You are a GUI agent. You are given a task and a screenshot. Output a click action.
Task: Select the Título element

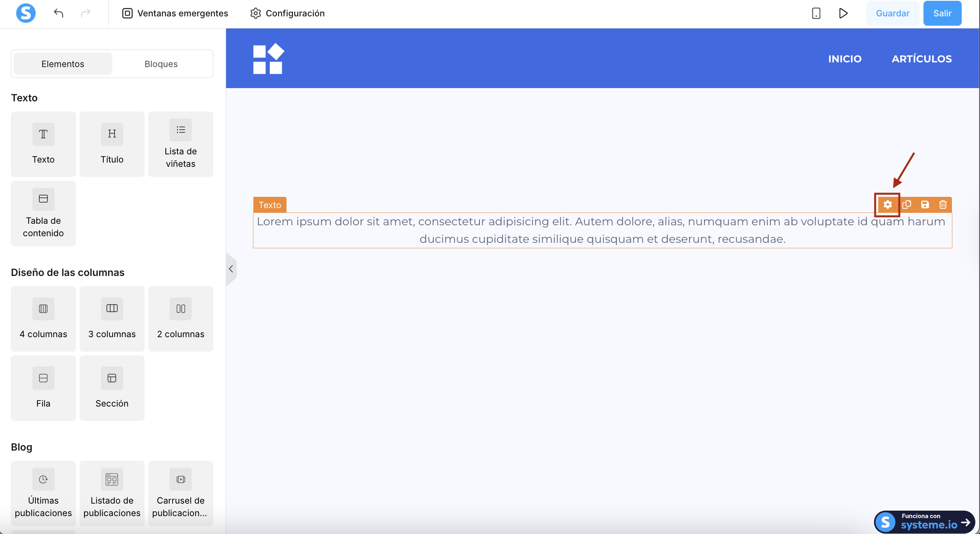(x=112, y=144)
